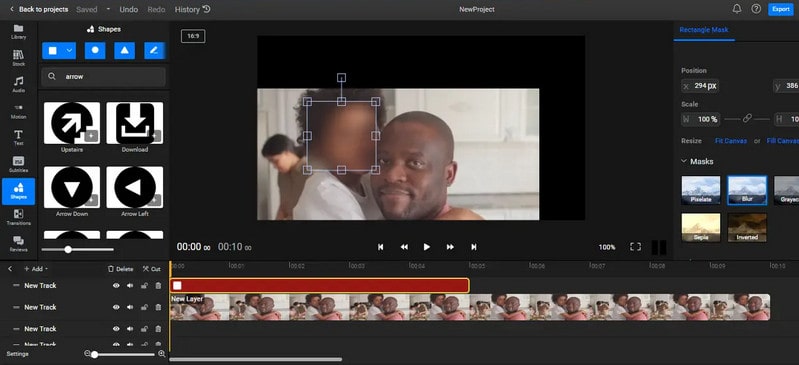
Task: Open help with the question mark icon
Action: [756, 9]
